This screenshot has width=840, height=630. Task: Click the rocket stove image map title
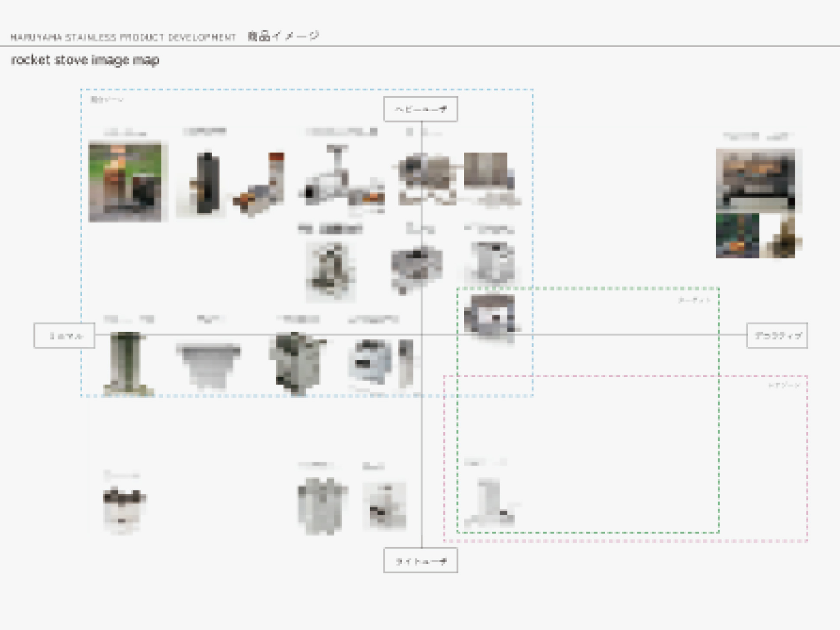[x=85, y=60]
